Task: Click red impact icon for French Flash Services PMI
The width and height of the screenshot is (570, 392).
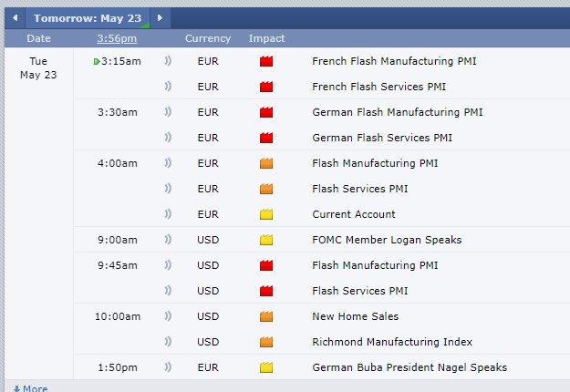Action: click(266, 87)
